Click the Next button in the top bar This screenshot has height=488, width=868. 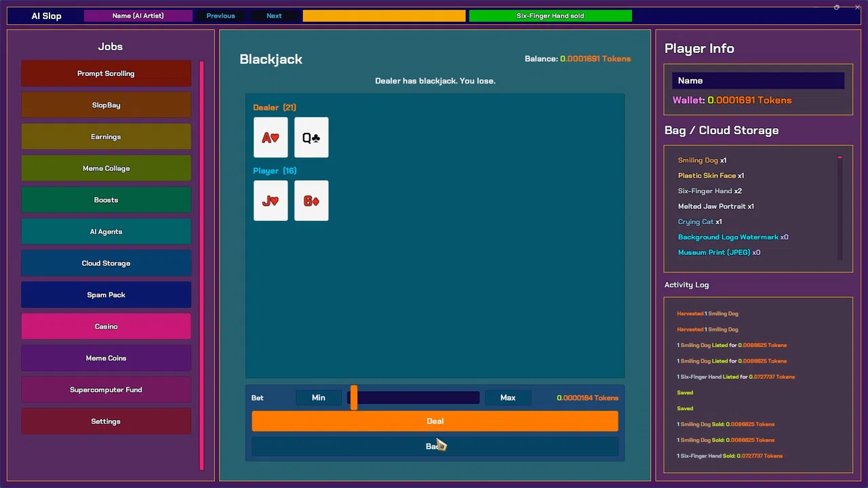coord(274,16)
